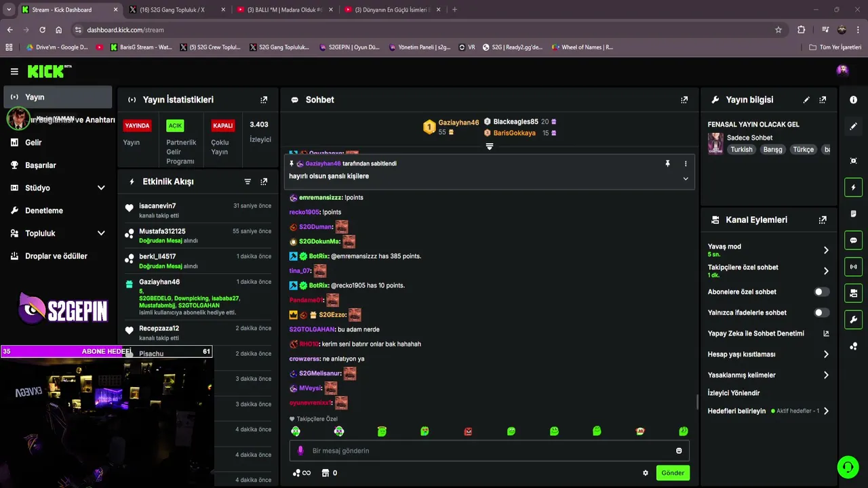Pop out the Yayın bilgisi panel
This screenshot has height=488, width=868.
coord(823,100)
